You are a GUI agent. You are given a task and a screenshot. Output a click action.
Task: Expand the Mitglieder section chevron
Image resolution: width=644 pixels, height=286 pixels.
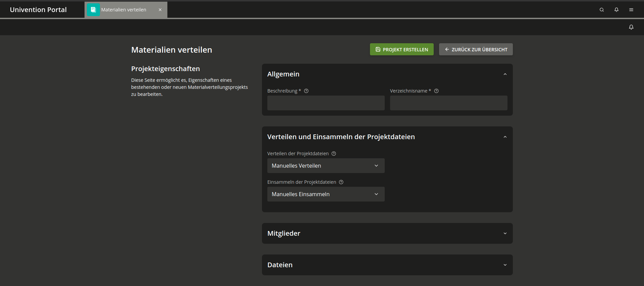pyautogui.click(x=505, y=233)
